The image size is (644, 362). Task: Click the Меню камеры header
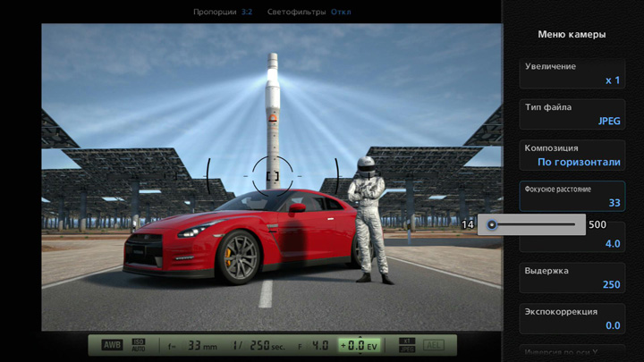click(572, 34)
